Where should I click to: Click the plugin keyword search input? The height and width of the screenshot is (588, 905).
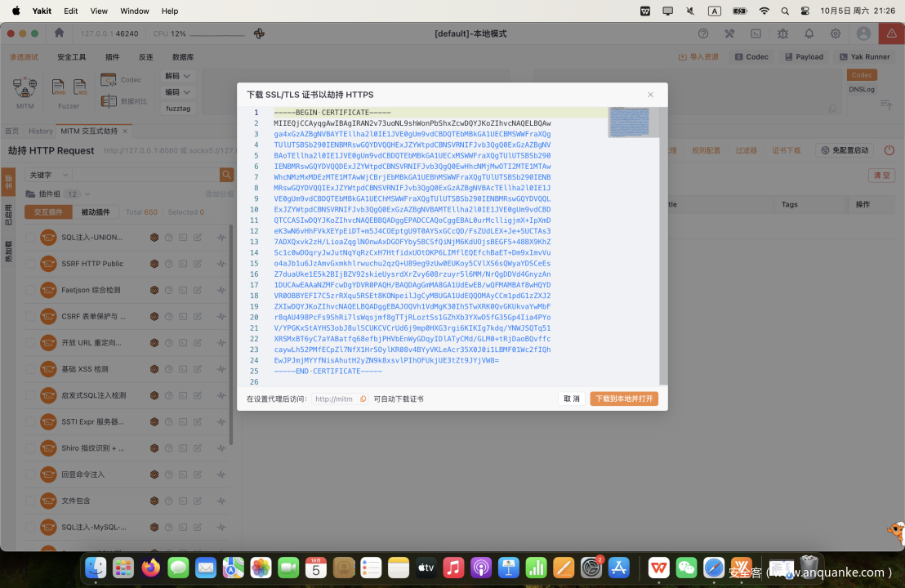tap(146, 174)
